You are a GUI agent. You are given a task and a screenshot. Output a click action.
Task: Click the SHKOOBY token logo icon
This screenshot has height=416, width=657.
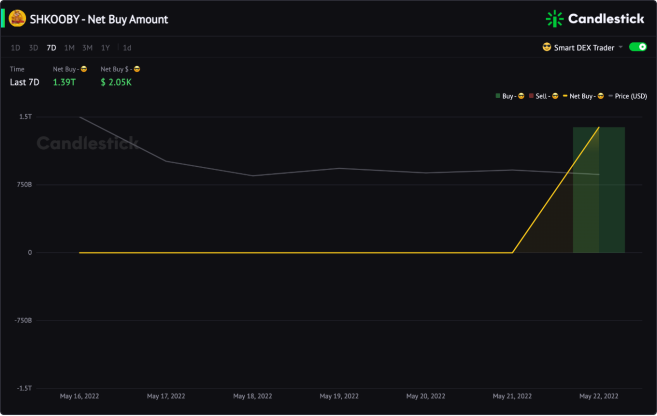point(17,18)
